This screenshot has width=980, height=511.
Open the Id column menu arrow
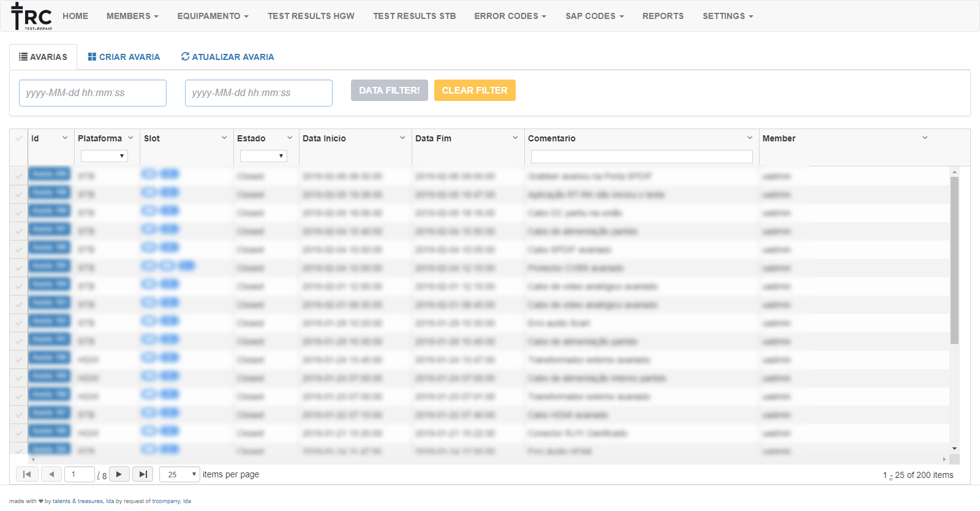[x=65, y=138]
